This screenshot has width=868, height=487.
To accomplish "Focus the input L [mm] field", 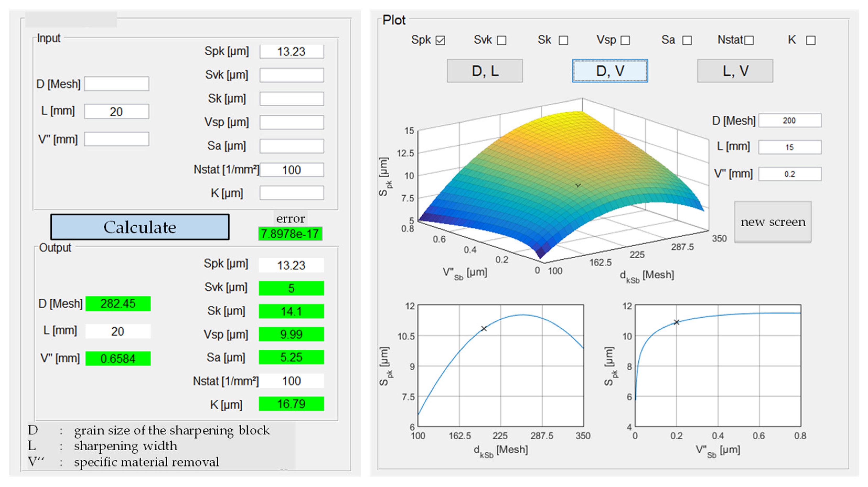I will click(x=117, y=112).
